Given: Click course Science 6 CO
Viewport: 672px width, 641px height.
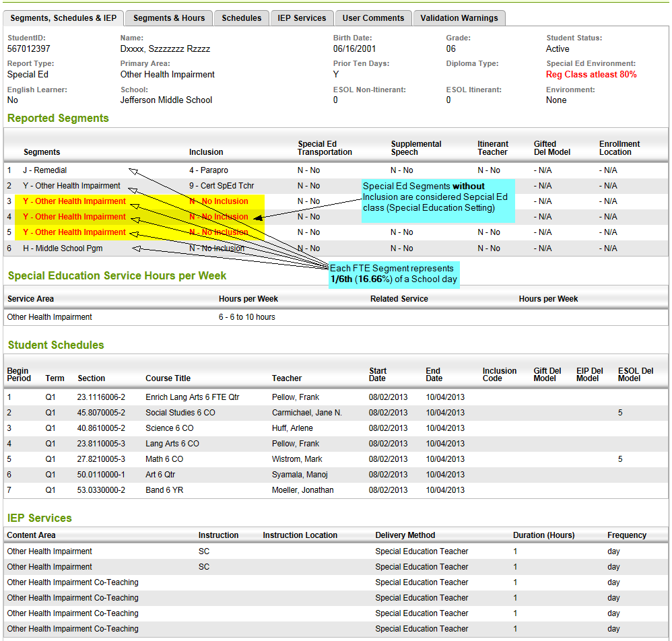Looking at the screenshot, I should (169, 428).
